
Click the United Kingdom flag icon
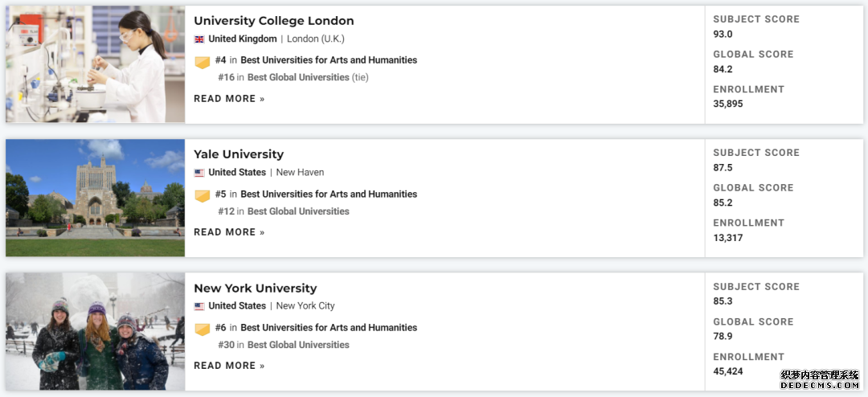pos(199,39)
